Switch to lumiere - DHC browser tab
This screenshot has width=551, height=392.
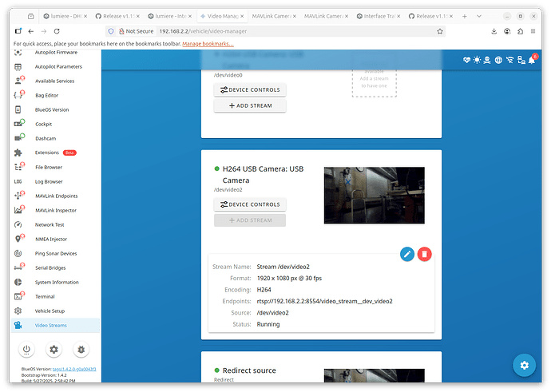pyautogui.click(x=65, y=16)
